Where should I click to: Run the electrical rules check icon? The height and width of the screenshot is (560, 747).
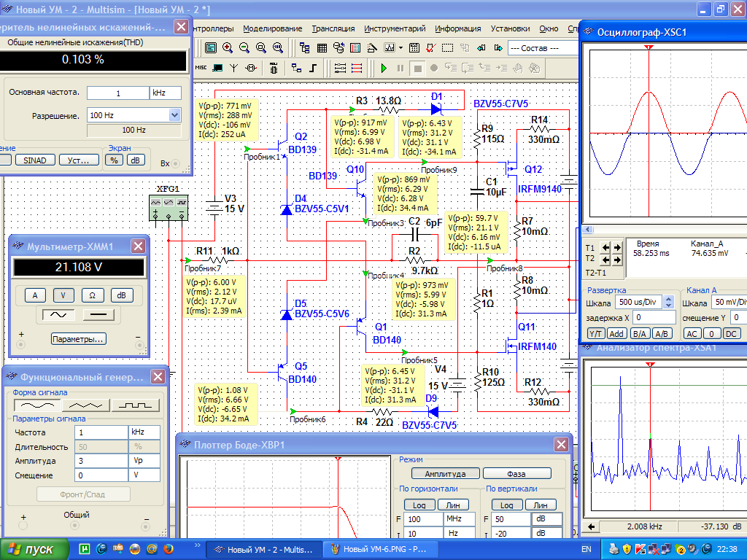pyautogui.click(x=430, y=48)
